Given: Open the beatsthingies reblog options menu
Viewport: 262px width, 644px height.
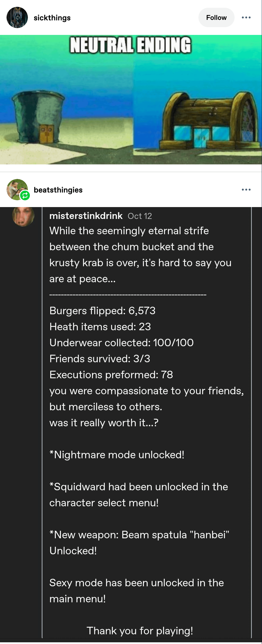Looking at the screenshot, I should 246,190.
